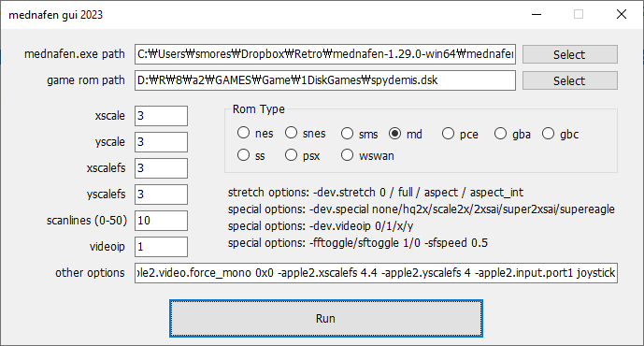Click the -fftoggle/sftoggle hint line
644x346 pixels.
point(358,243)
